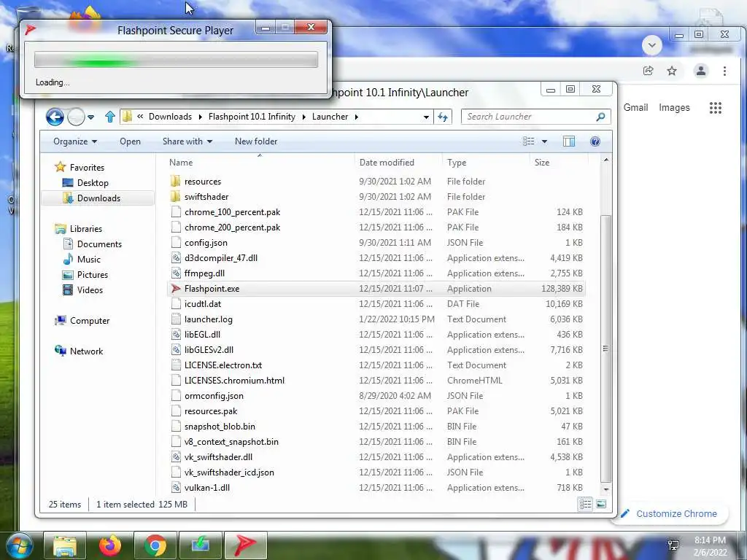Image resolution: width=747 pixels, height=560 pixels.
Task: Click Downloads in the address breadcrumb
Action: click(x=170, y=117)
